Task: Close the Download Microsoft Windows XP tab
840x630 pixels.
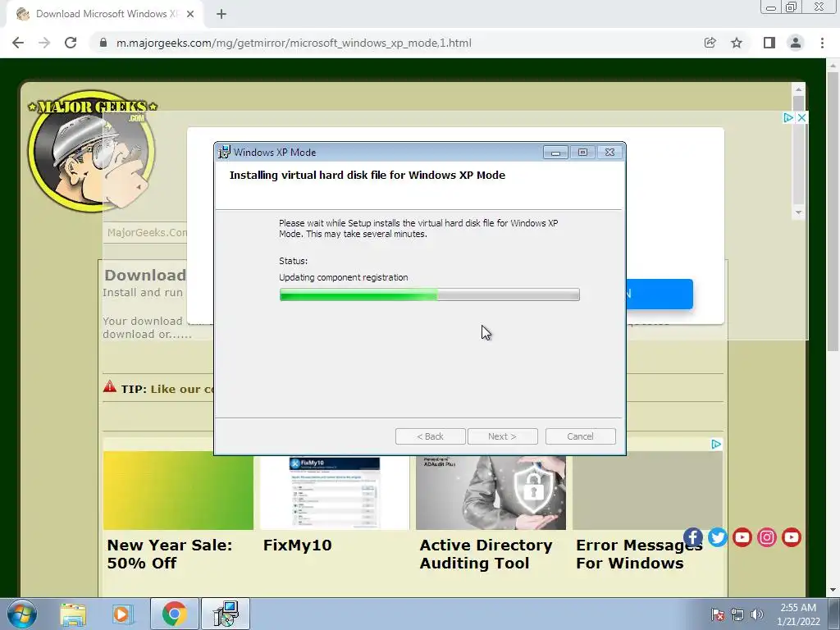Action: pyautogui.click(x=190, y=14)
